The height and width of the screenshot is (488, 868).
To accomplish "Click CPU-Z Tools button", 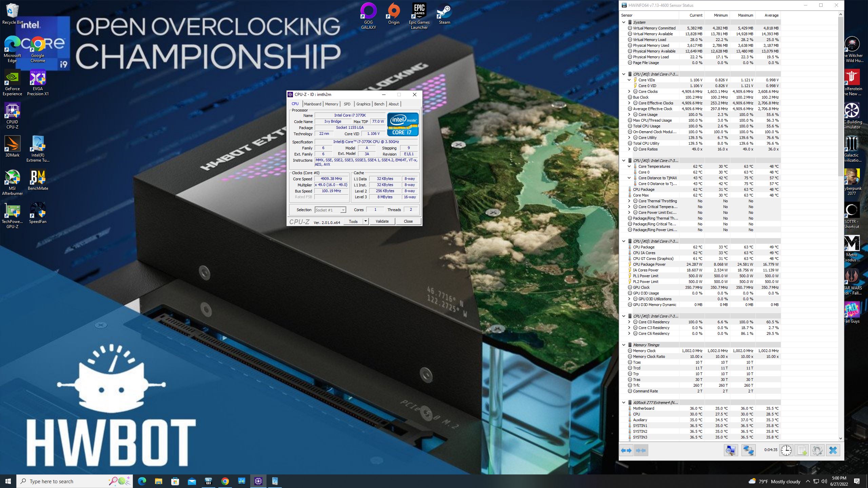I will point(353,221).
